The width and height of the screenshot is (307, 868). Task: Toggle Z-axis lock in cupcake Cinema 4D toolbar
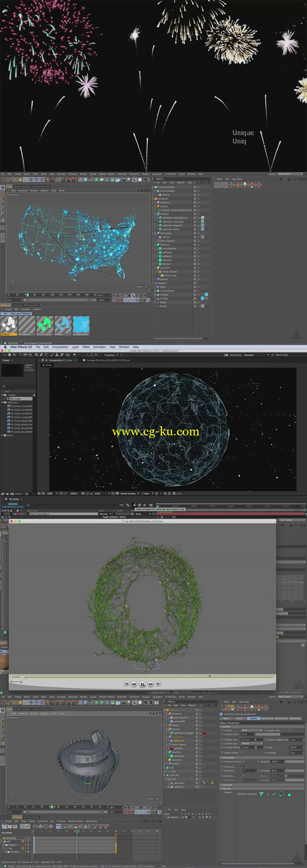(41, 702)
